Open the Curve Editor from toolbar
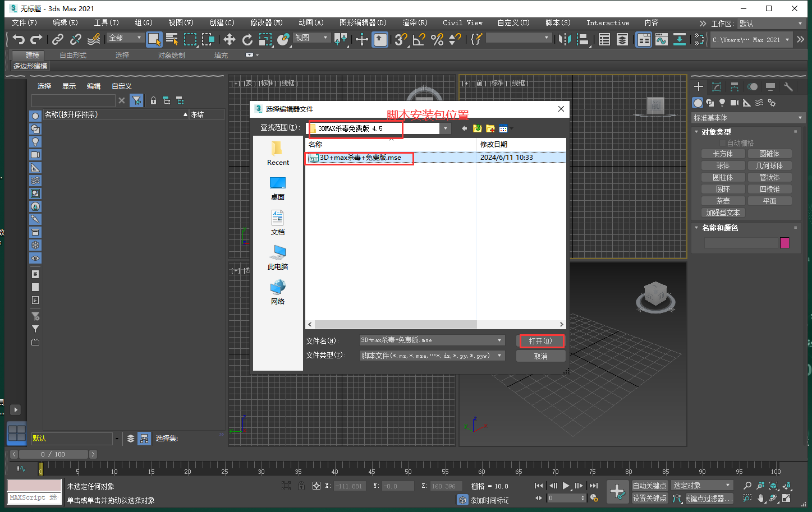 pyautogui.click(x=662, y=39)
